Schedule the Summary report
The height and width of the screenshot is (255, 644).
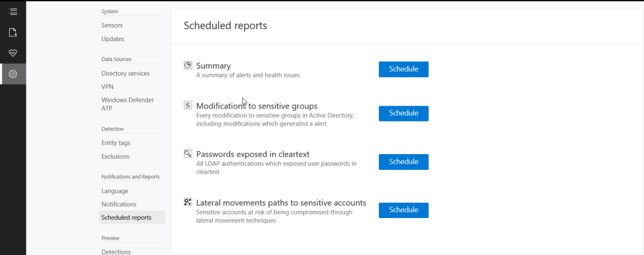[x=403, y=69]
